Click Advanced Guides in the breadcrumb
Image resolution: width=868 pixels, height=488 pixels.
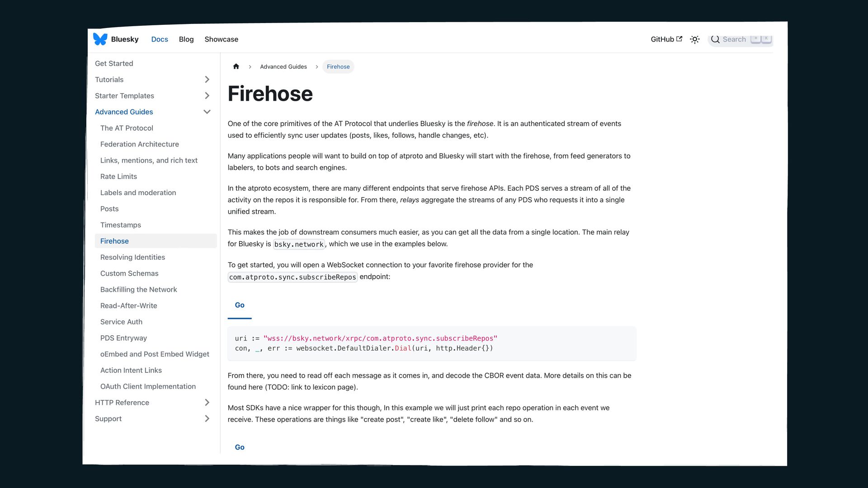tap(283, 67)
